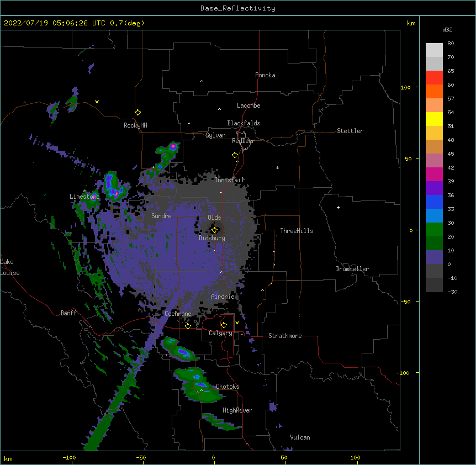The width and height of the screenshot is (476, 465).
Task: Click the yellow diamond marker above RockyMH
Action: 137,113
